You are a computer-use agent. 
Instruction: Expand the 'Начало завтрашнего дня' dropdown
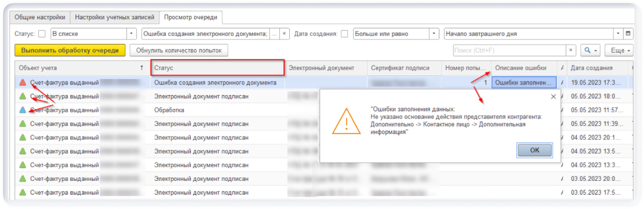click(619, 34)
